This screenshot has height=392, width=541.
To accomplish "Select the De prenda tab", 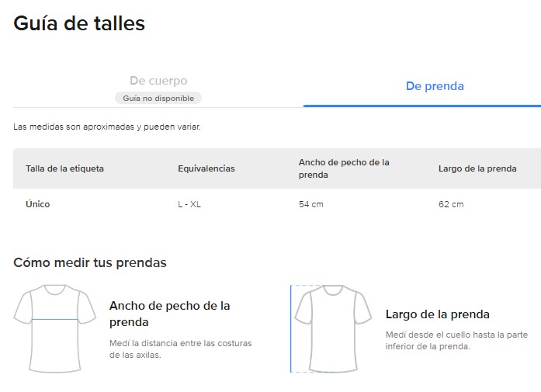I will tap(435, 86).
